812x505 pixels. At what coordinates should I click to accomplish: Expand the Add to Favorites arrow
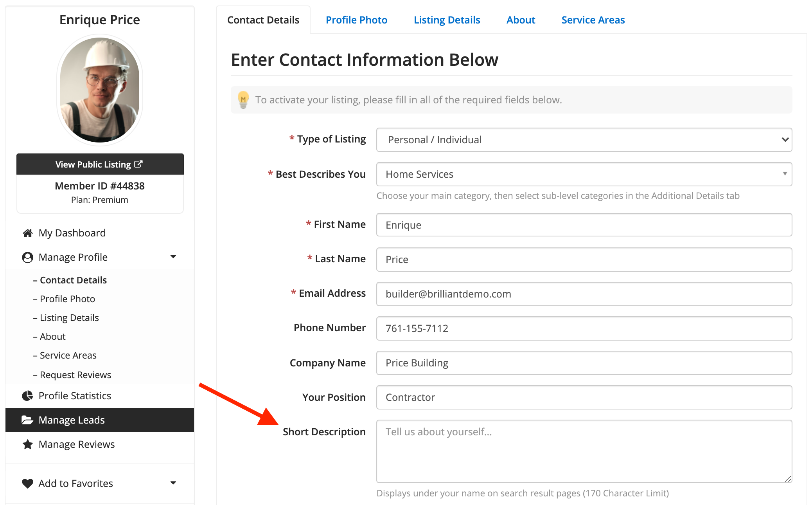173,483
